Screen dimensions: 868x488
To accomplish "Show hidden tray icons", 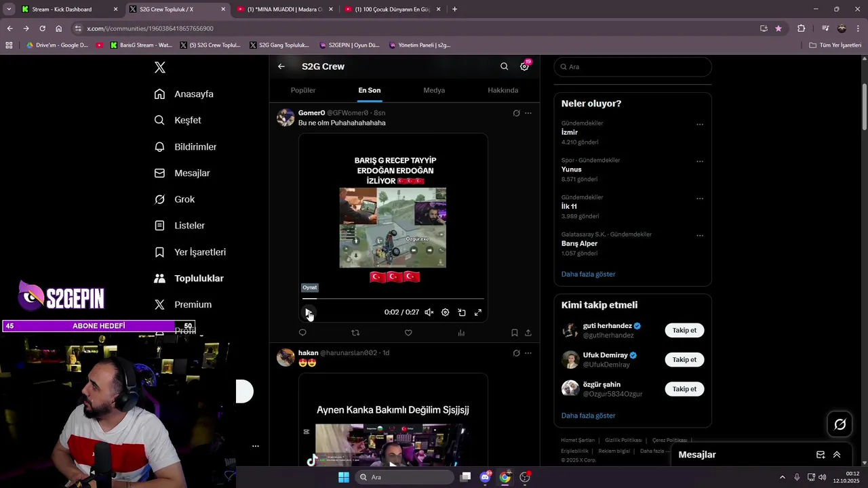I will [x=782, y=477].
